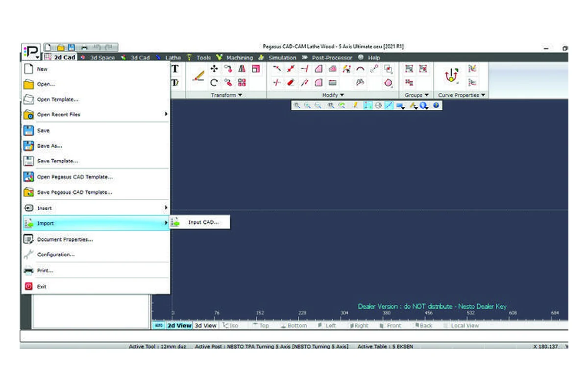The height and width of the screenshot is (392, 588).
Task: Open the Pegasus application menu button
Action: tap(31, 51)
